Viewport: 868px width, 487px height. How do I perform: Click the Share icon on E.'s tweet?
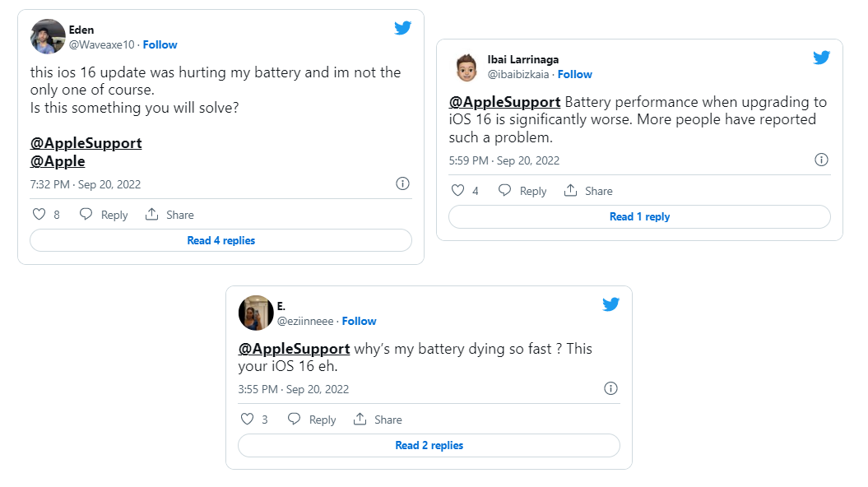click(x=359, y=419)
